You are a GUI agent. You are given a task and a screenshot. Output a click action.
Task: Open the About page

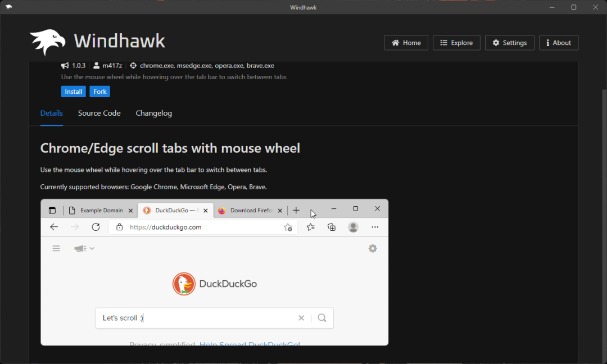pyautogui.click(x=559, y=43)
